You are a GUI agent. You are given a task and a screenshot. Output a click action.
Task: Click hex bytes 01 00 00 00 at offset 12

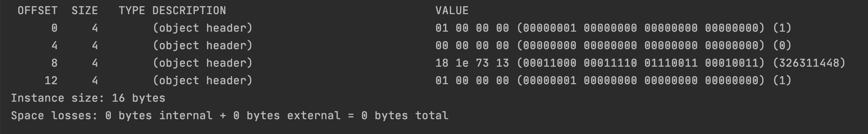[x=472, y=80]
